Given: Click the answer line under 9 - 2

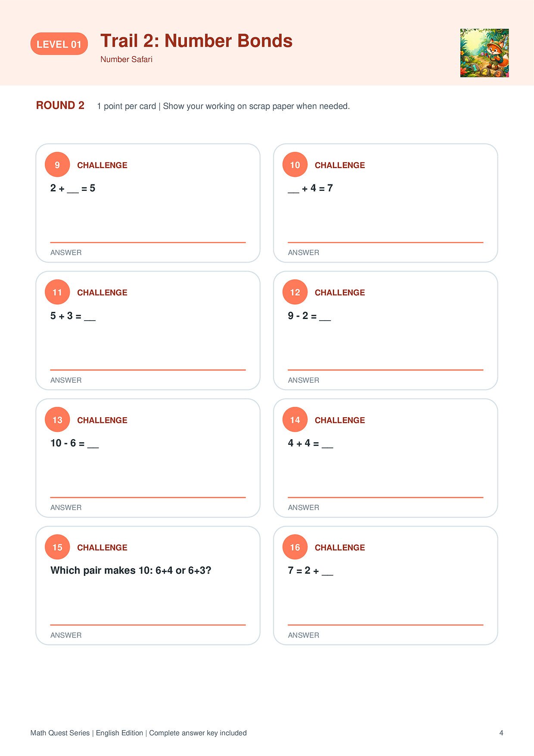Looking at the screenshot, I should (385, 370).
